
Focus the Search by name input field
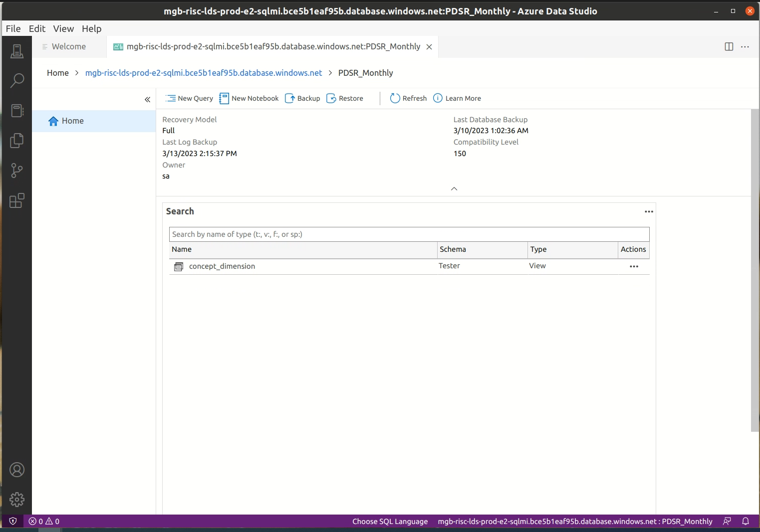(409, 234)
